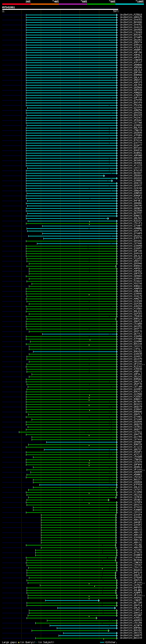Image resolution: width=146 pixels, height=644 pixels.
Task: Click the green ~80% identity legend bar
Action: 101,4
